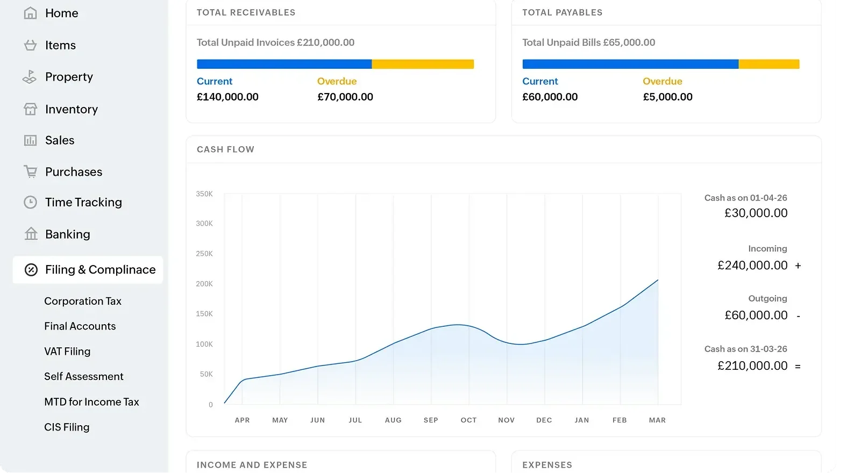Click the Time Tracking clock icon
Viewport: 868px width, 473px height.
[31, 202]
